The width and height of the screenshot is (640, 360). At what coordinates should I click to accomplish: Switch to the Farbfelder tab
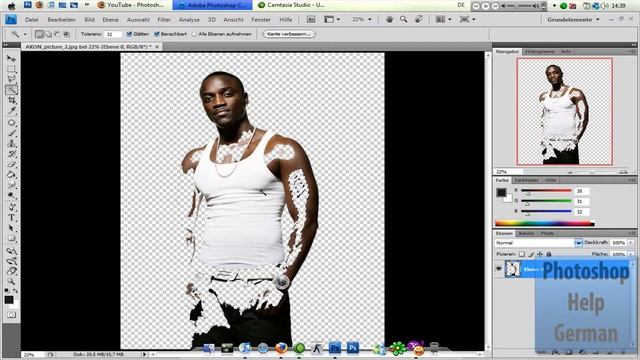526,180
